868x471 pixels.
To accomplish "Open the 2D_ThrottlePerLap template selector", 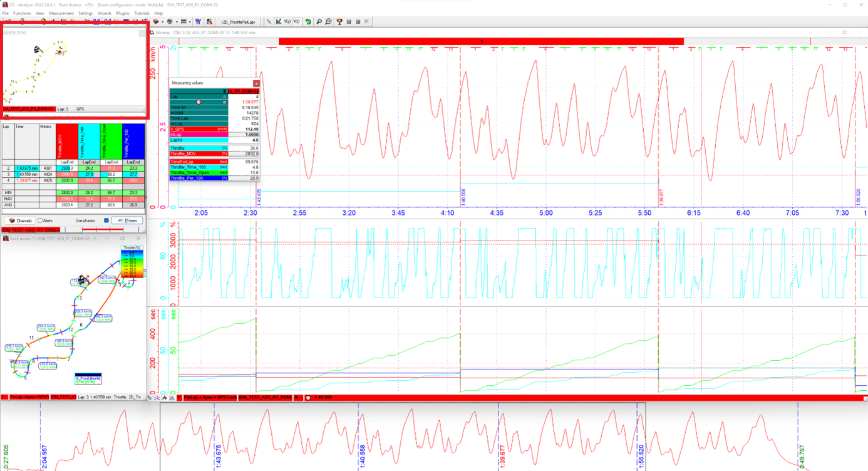I will (x=237, y=22).
